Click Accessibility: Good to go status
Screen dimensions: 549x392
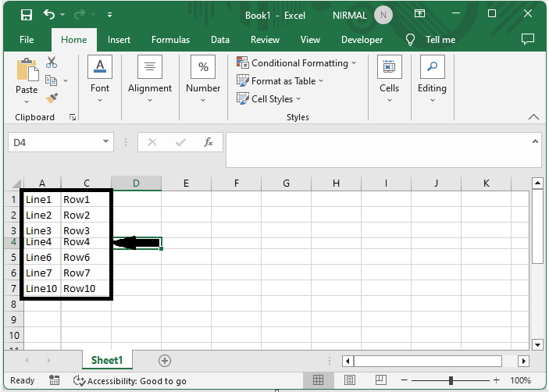click(130, 381)
